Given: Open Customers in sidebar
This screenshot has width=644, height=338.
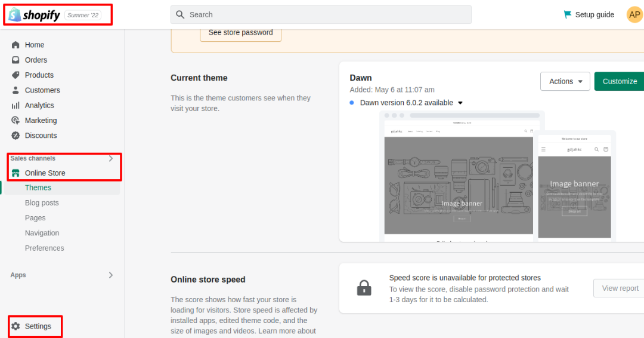Looking at the screenshot, I should pos(42,90).
